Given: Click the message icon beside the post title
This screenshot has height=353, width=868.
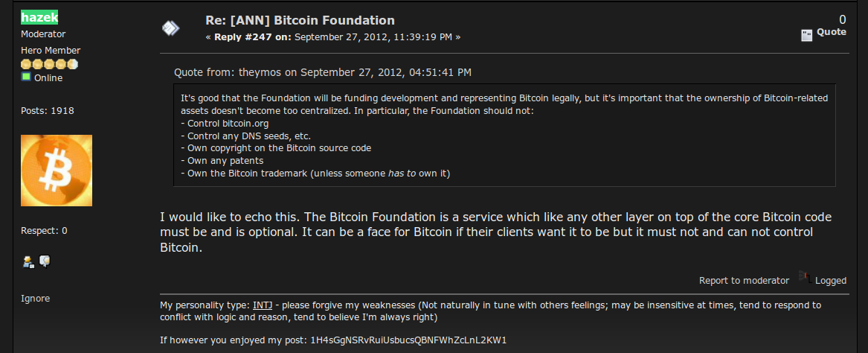Looking at the screenshot, I should point(170,28).
